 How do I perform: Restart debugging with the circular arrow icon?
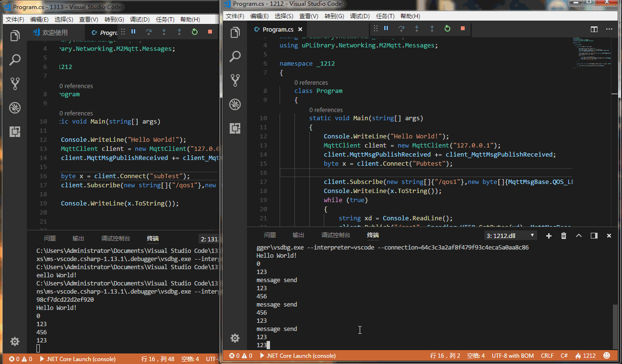tap(447, 28)
